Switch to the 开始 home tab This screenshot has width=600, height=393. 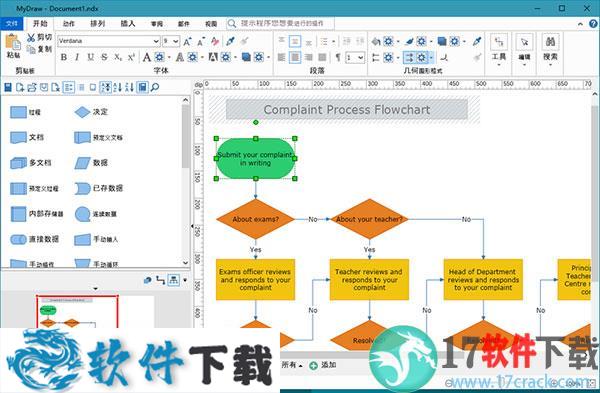click(x=40, y=24)
